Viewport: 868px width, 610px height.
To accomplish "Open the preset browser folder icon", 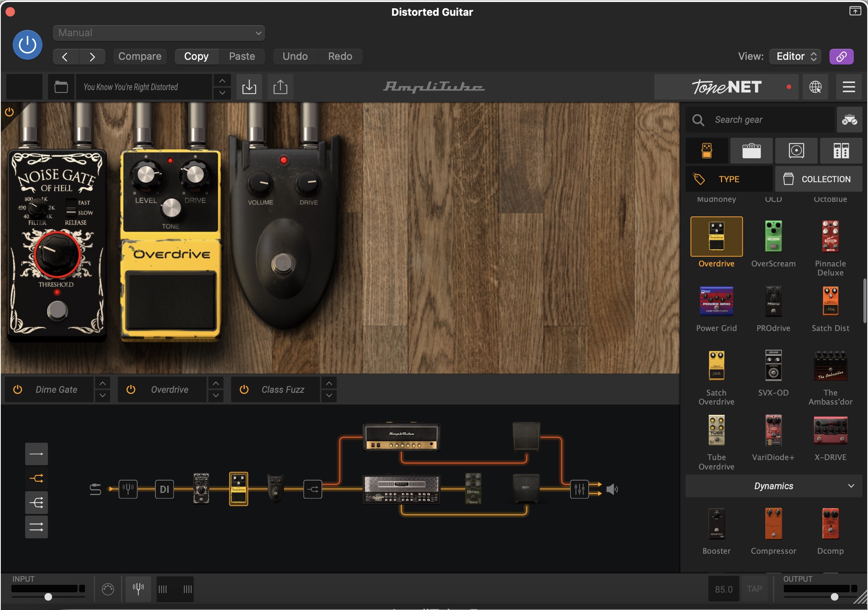I will pos(61,87).
